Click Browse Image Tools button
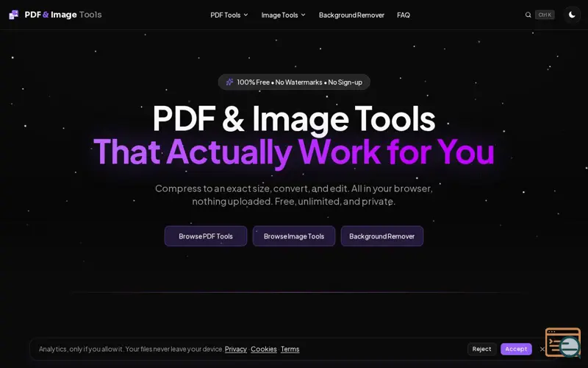This screenshot has height=368, width=588. point(293,236)
